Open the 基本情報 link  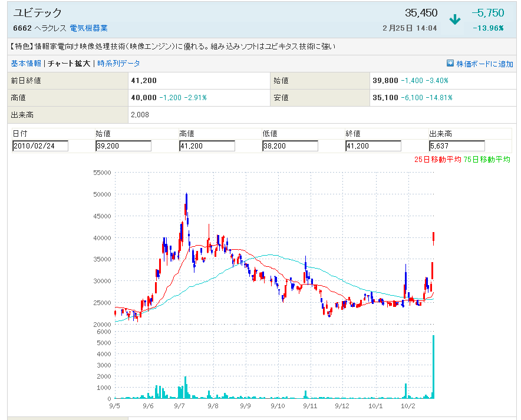[26, 64]
